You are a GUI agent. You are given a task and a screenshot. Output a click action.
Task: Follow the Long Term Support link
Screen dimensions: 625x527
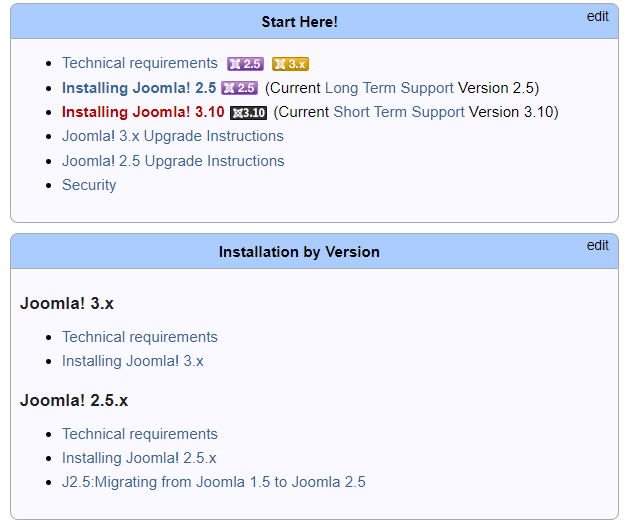point(389,88)
